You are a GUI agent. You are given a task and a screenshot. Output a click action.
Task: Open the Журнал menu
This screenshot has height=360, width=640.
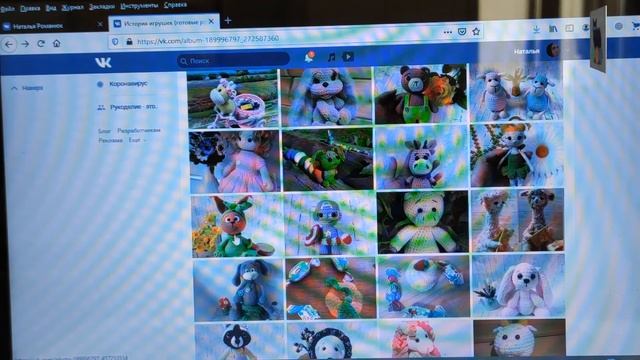tap(72, 7)
